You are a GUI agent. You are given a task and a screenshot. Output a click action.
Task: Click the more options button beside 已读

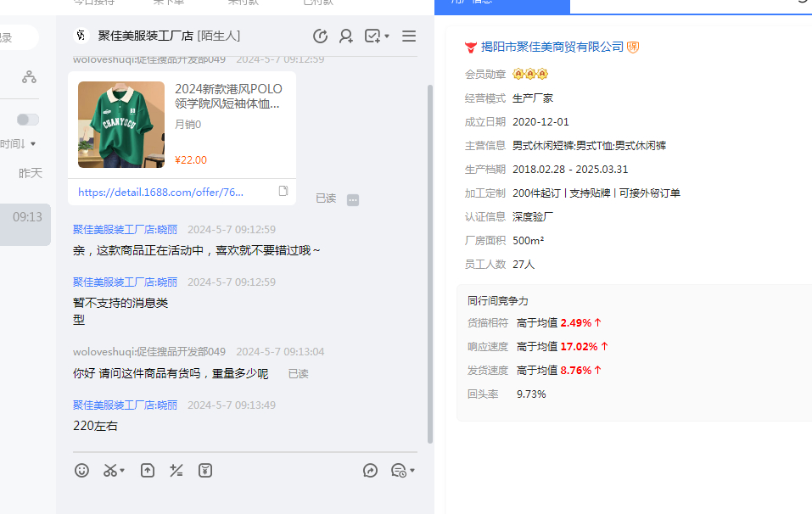353,199
